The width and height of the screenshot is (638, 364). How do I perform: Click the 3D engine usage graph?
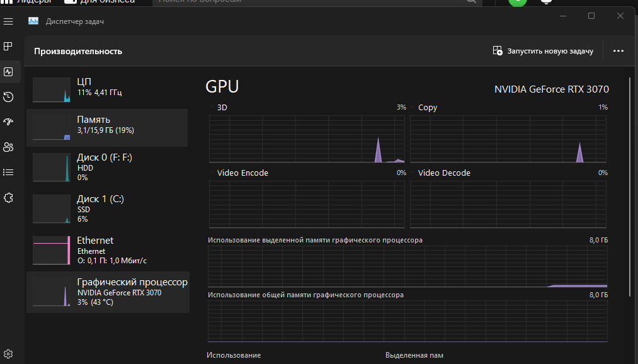pyautogui.click(x=307, y=139)
